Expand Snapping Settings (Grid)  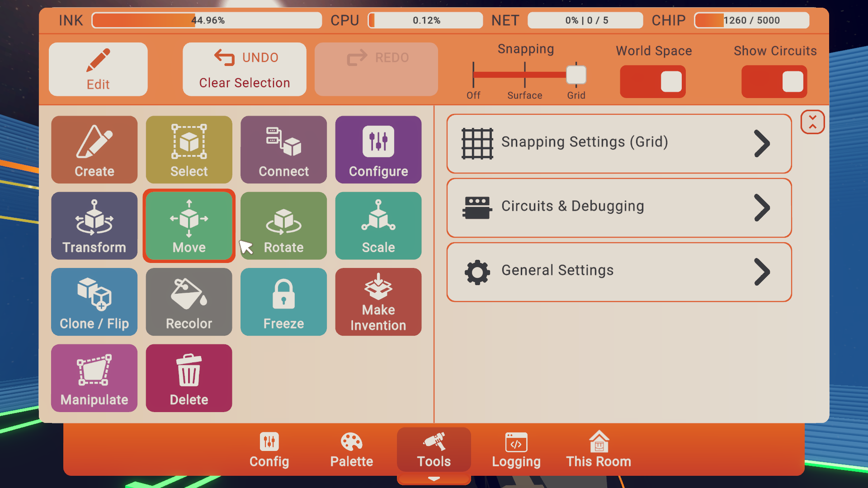619,143
